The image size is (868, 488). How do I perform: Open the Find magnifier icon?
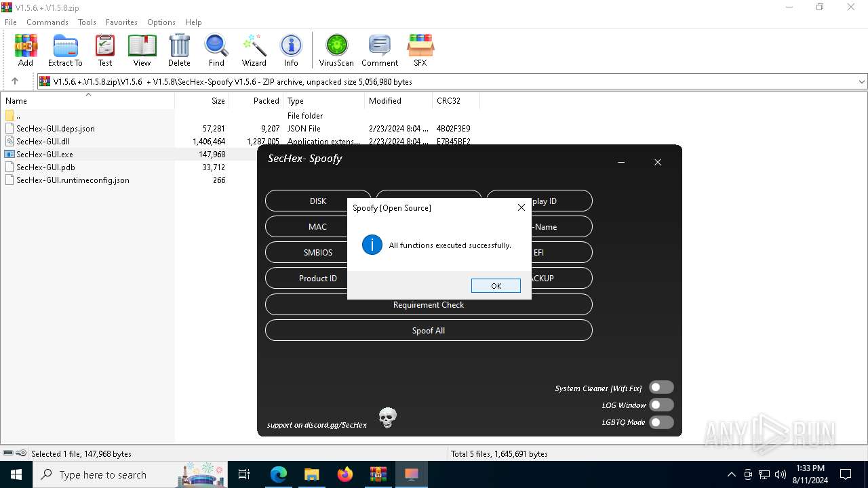216,51
